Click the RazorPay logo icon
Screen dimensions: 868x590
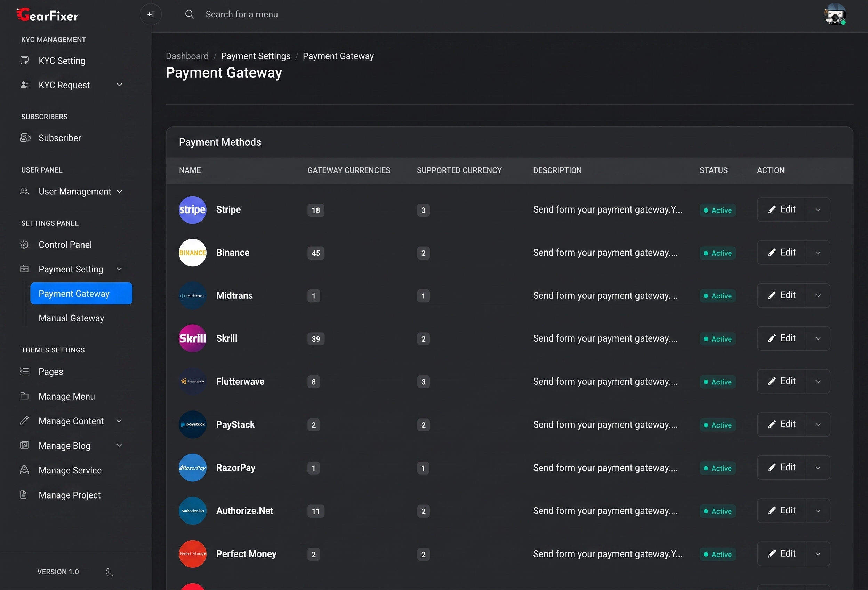tap(192, 468)
